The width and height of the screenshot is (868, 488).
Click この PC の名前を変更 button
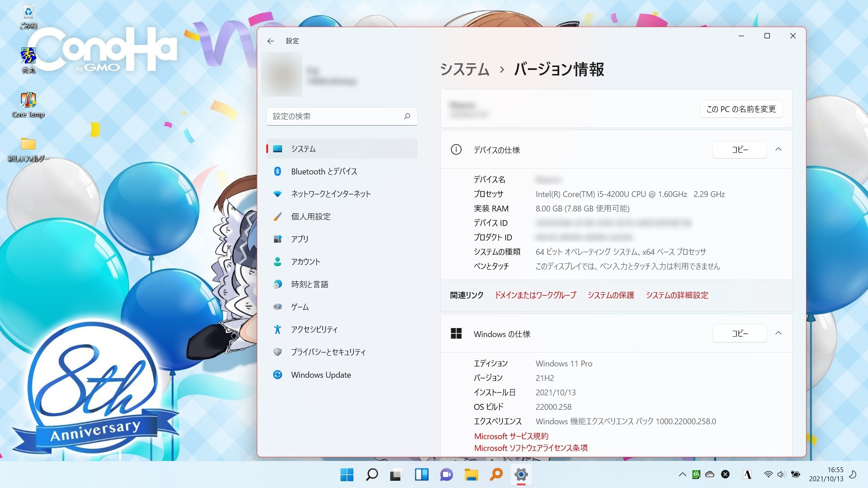click(x=741, y=109)
